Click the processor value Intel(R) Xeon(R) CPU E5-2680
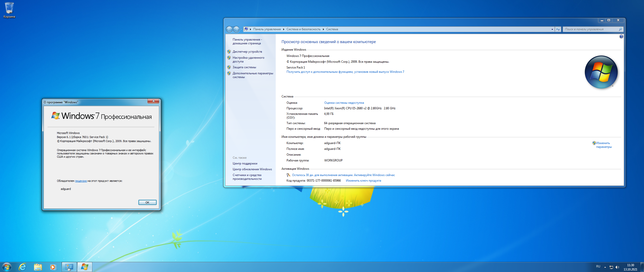The image size is (644, 272). click(x=360, y=108)
